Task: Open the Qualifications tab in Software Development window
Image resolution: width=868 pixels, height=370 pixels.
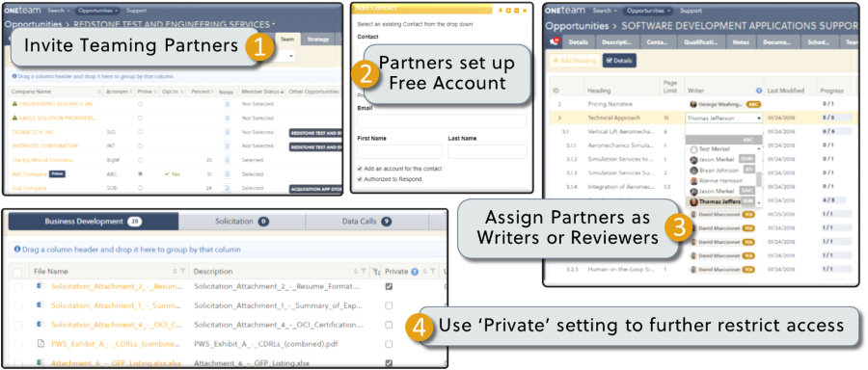Action: click(x=701, y=42)
